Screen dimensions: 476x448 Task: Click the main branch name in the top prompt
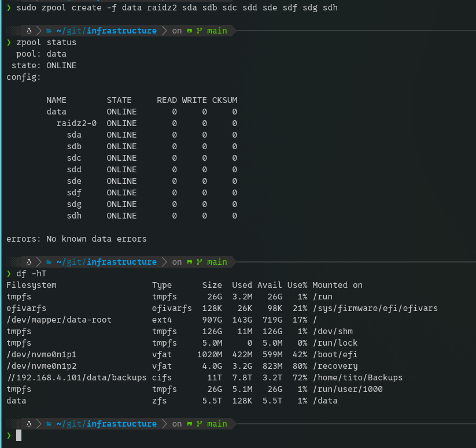click(x=217, y=31)
